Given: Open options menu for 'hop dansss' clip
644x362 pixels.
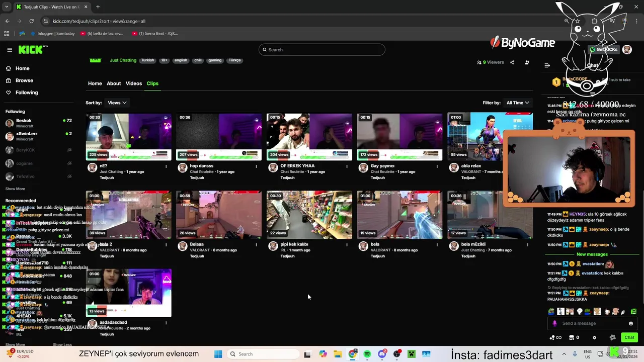Looking at the screenshot, I should [x=256, y=166].
